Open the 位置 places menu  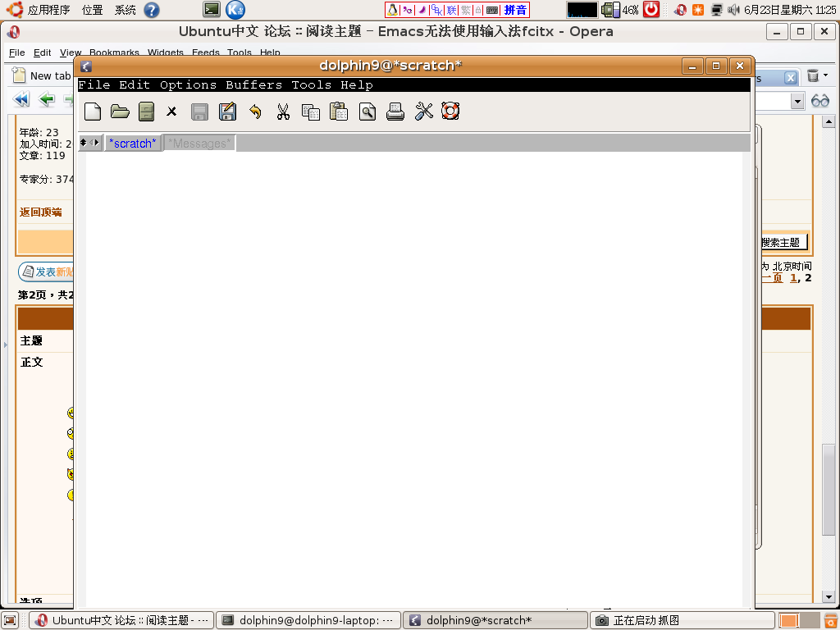click(92, 10)
